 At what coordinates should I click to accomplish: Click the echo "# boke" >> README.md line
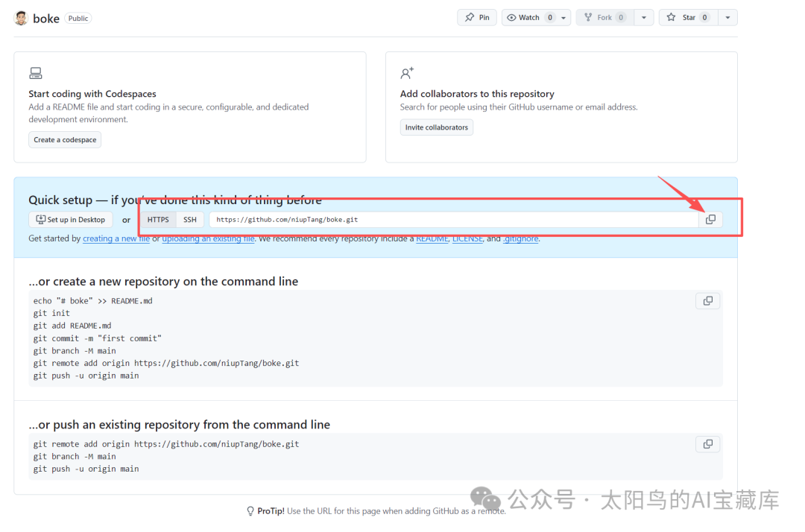click(x=93, y=301)
